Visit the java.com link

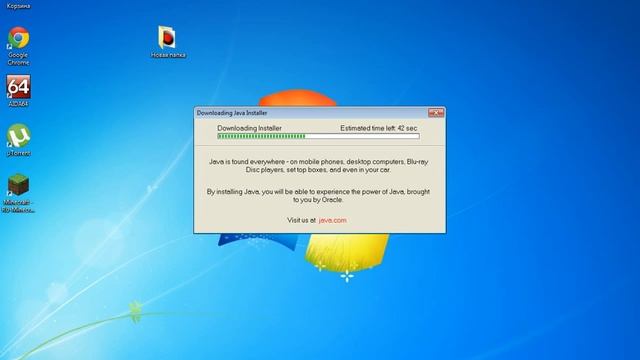tap(332, 220)
